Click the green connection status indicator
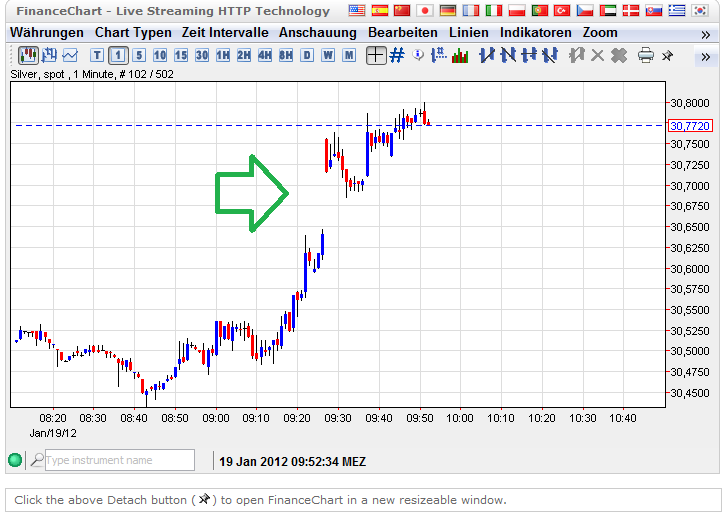 tap(15, 460)
